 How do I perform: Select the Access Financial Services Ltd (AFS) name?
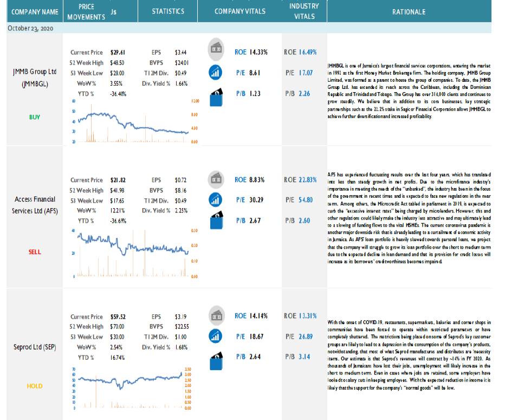35,205
